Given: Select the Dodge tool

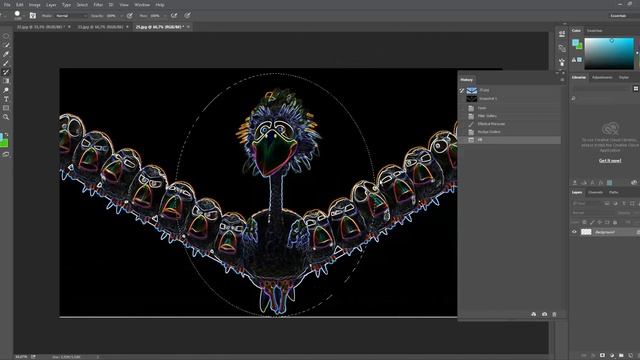Looking at the screenshot, I should click(6, 90).
